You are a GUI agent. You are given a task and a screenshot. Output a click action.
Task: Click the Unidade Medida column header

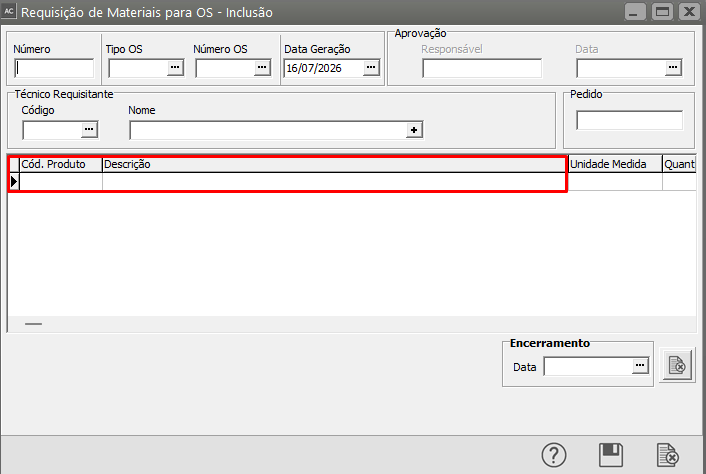coord(615,164)
